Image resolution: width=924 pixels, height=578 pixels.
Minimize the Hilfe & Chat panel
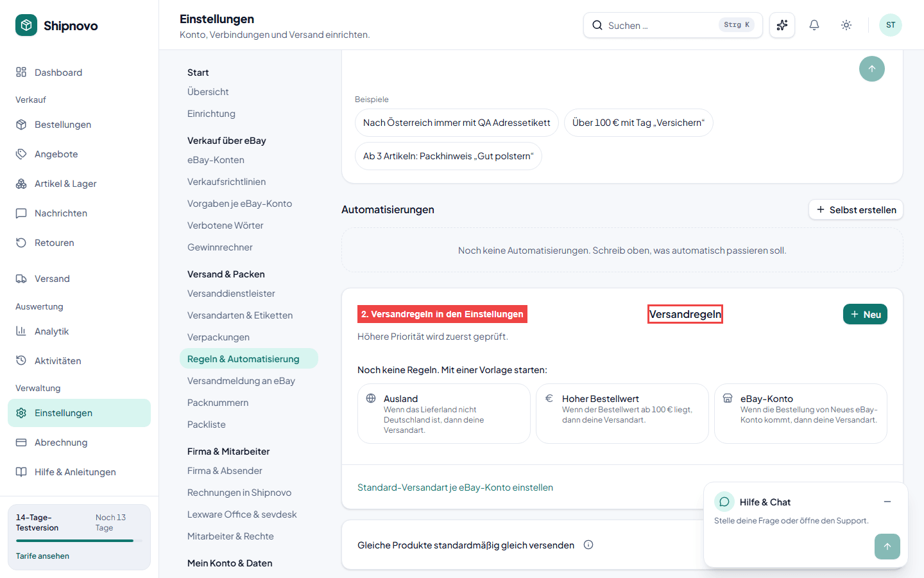[x=887, y=502]
